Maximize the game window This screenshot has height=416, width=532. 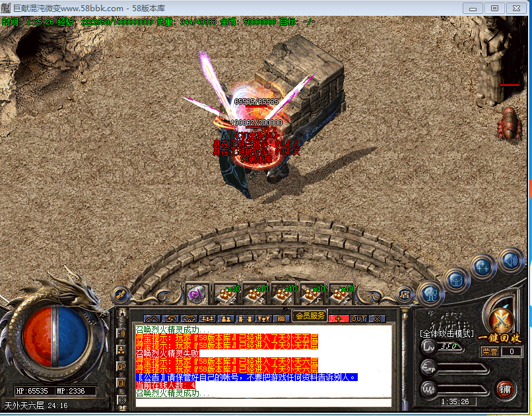click(494, 9)
